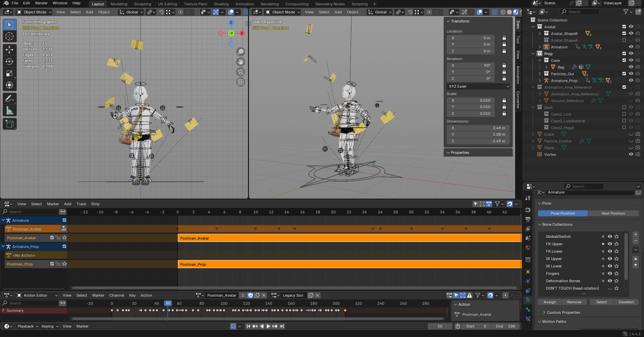This screenshot has width=644, height=337.
Task: Click the Rest Position button
Action: coord(613,213)
